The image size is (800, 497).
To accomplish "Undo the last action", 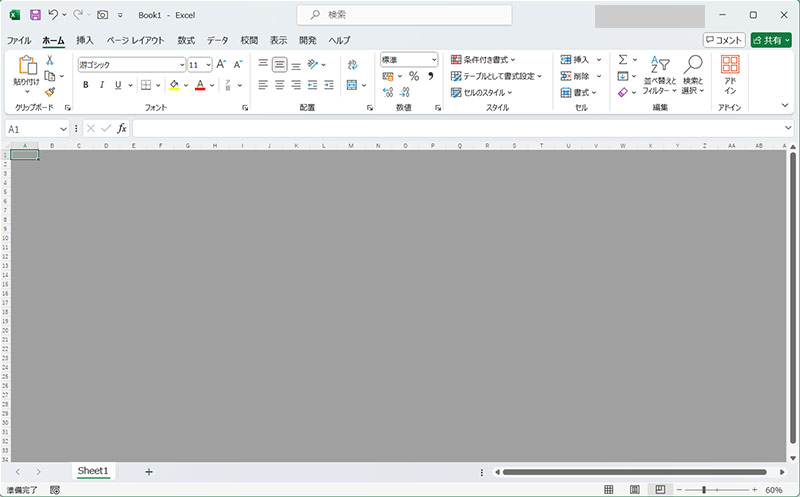I will tap(53, 15).
